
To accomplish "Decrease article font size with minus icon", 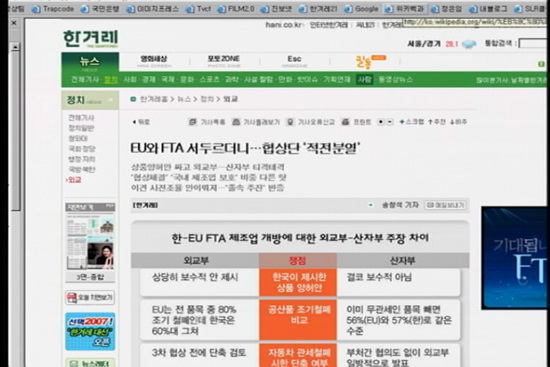I will pos(390,122).
